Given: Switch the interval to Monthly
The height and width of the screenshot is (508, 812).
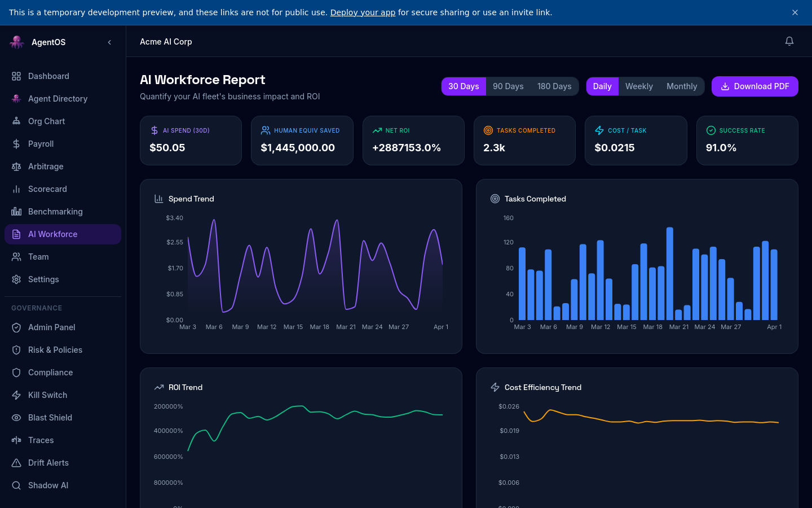Looking at the screenshot, I should tap(682, 86).
